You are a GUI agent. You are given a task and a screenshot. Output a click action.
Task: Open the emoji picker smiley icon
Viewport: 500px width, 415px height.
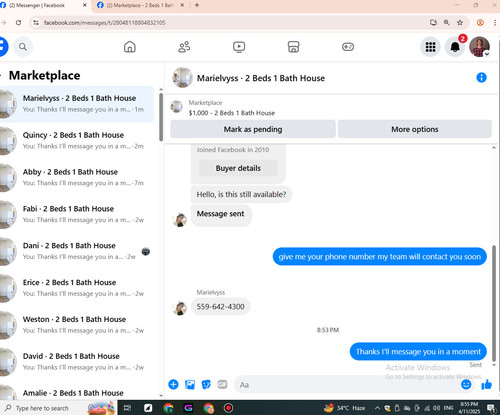point(466,384)
